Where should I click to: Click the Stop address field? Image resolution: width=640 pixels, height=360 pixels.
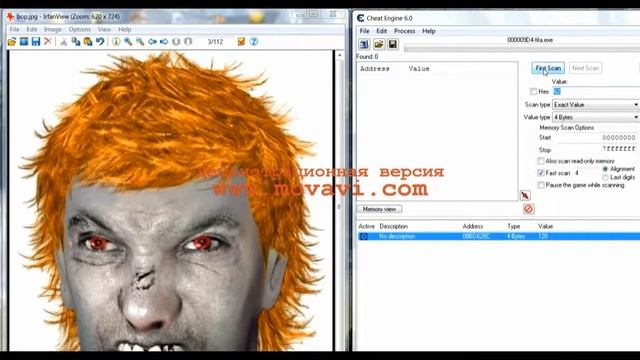597,149
